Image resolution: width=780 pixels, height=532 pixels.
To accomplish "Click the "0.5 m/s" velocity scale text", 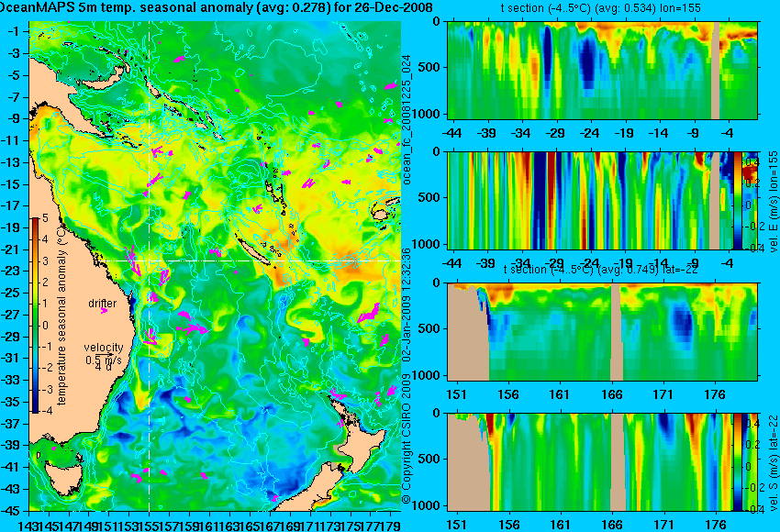I will point(104,360).
